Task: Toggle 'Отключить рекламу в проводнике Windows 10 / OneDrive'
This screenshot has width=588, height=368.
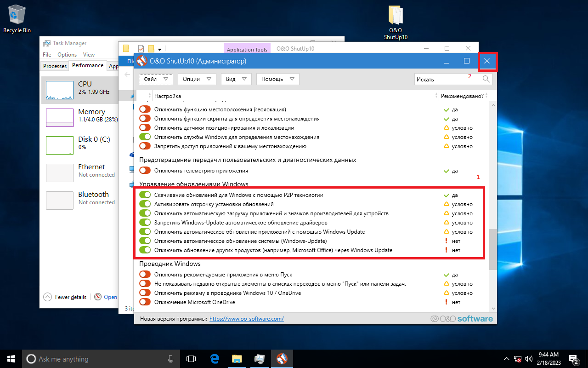Action: [x=145, y=293]
